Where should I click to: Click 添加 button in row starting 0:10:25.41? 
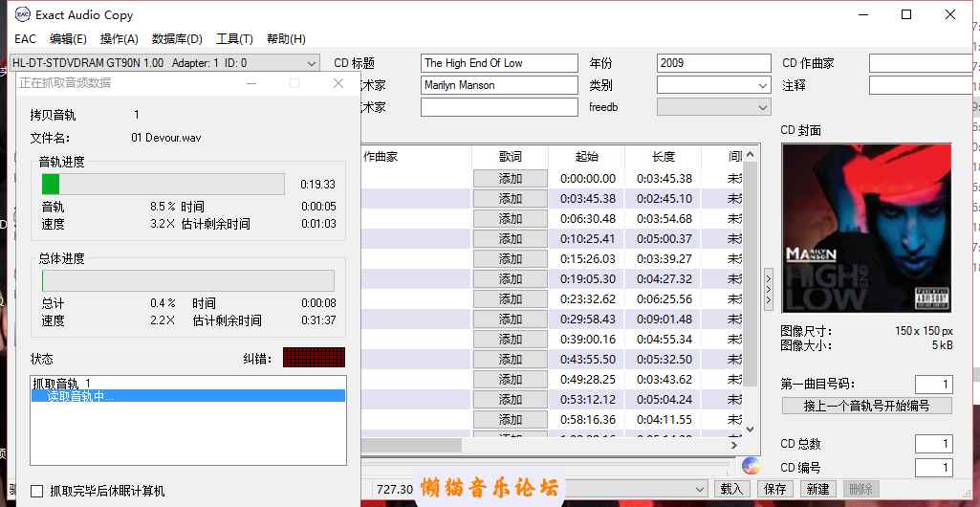[510, 238]
